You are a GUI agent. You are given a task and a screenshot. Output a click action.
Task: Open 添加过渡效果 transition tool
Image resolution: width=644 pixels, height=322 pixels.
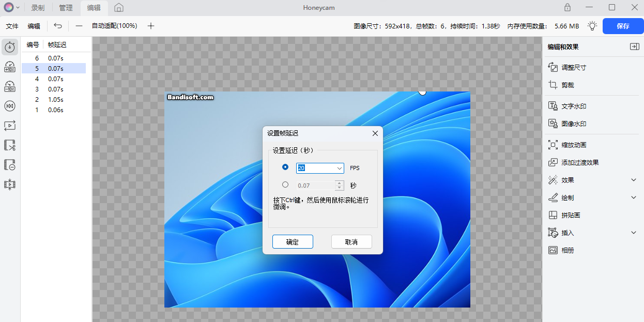point(574,163)
